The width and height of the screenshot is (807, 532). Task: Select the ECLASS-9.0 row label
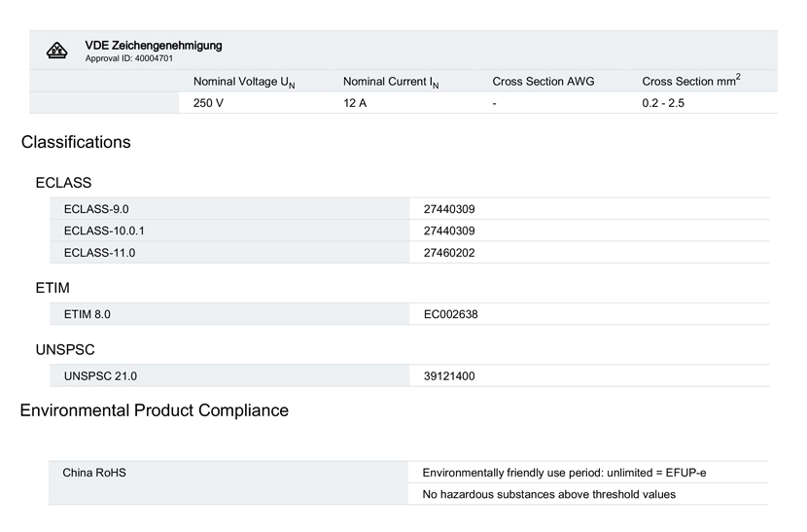[x=96, y=209]
